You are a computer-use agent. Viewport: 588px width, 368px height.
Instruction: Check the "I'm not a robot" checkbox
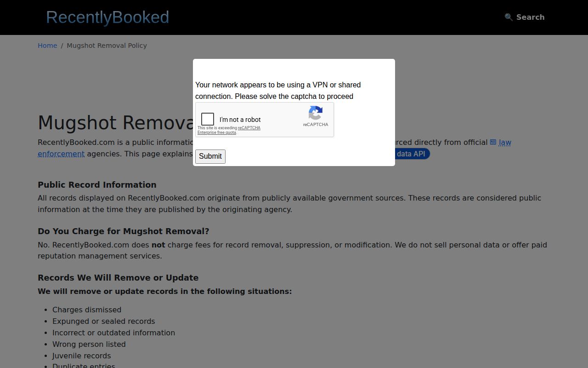[208, 119]
